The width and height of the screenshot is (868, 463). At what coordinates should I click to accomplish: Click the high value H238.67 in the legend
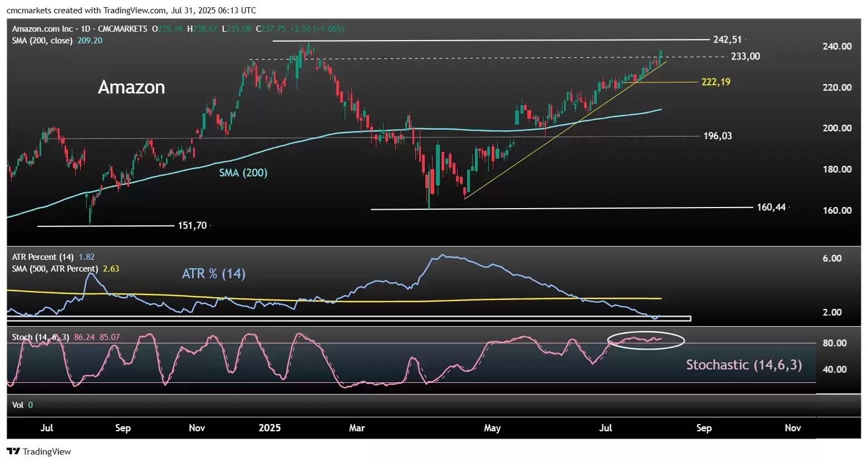[x=202, y=29]
